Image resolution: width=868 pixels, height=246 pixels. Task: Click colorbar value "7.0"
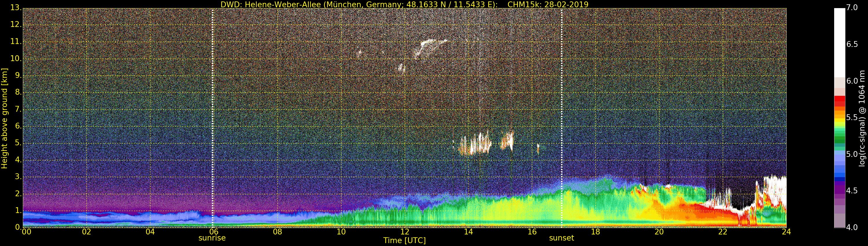(852, 8)
